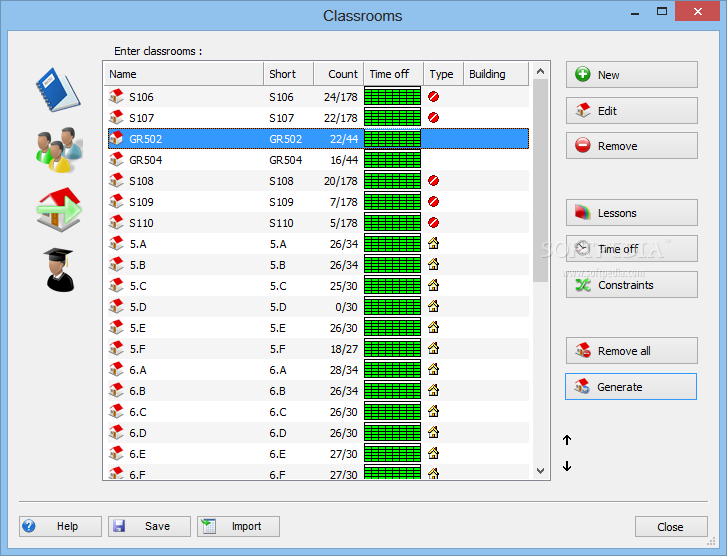Sort by the Building column header
This screenshot has height=556, width=727.
pos(496,74)
